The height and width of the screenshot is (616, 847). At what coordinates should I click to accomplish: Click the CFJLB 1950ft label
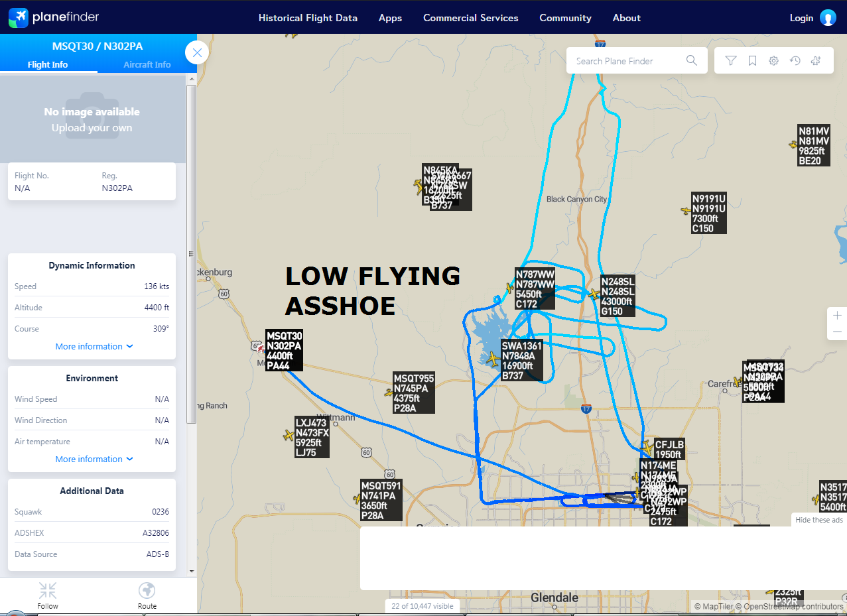click(669, 449)
